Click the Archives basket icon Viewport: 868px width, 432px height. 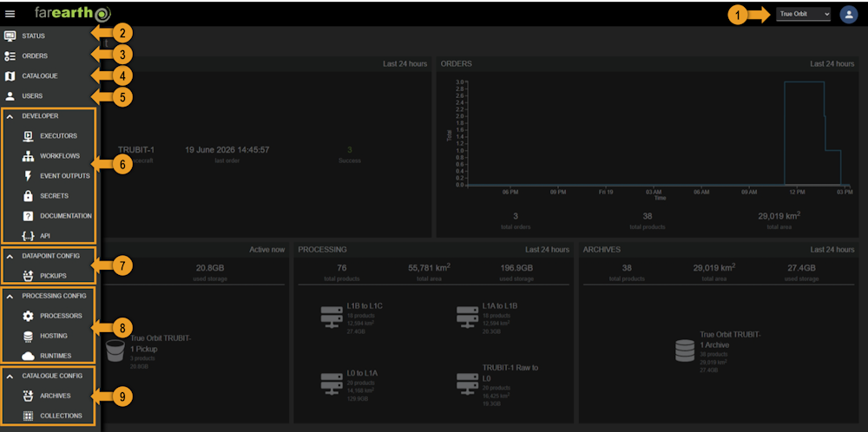point(28,396)
